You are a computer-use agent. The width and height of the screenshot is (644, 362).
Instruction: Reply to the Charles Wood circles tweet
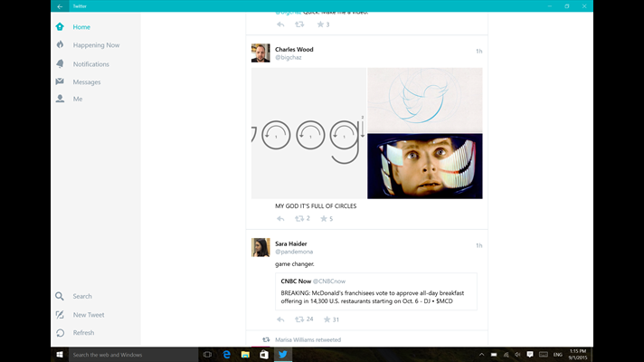point(280,219)
